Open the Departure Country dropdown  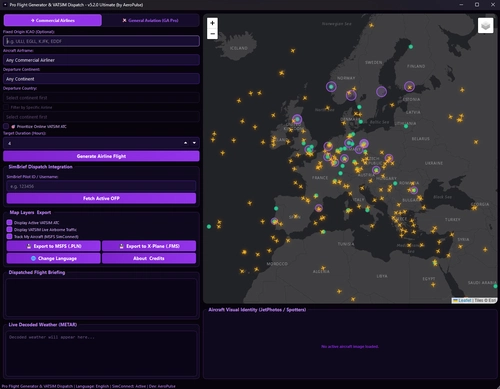click(101, 98)
